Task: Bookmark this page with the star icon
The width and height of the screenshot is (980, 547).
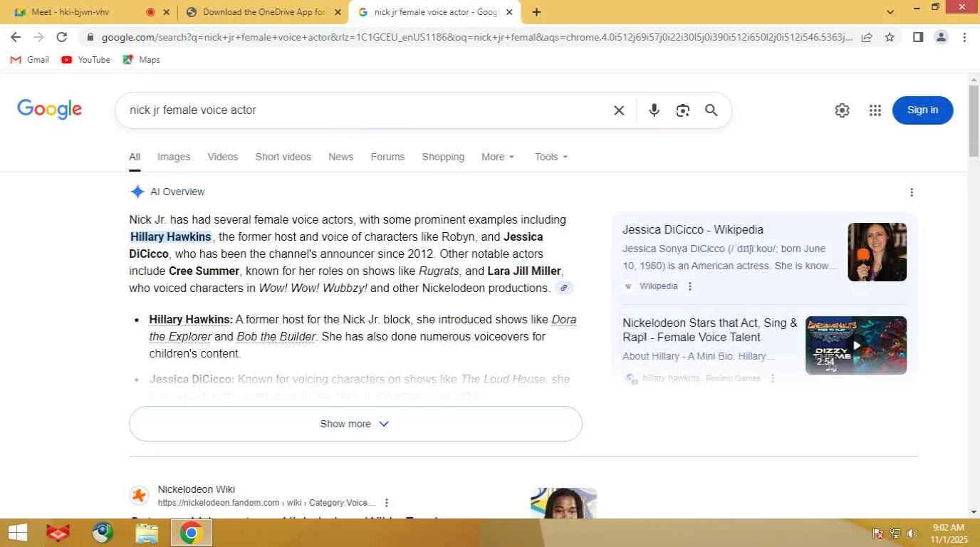Action: pos(890,37)
